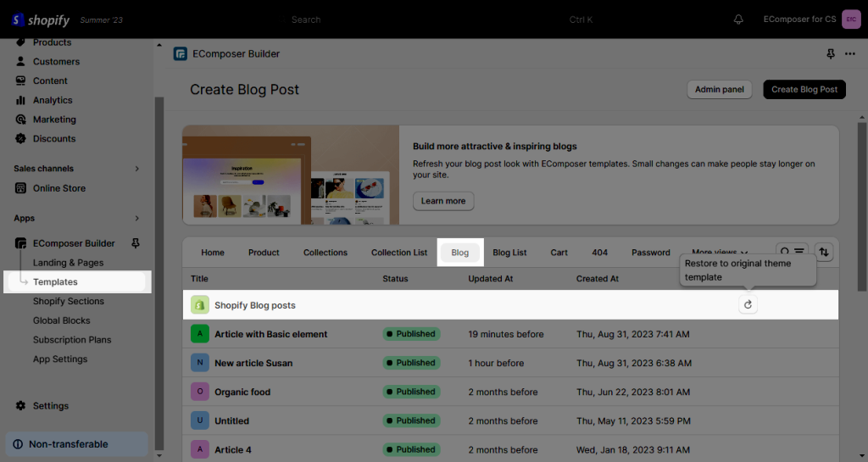868x462 pixels.
Task: Click the Status column header
Action: (395, 279)
